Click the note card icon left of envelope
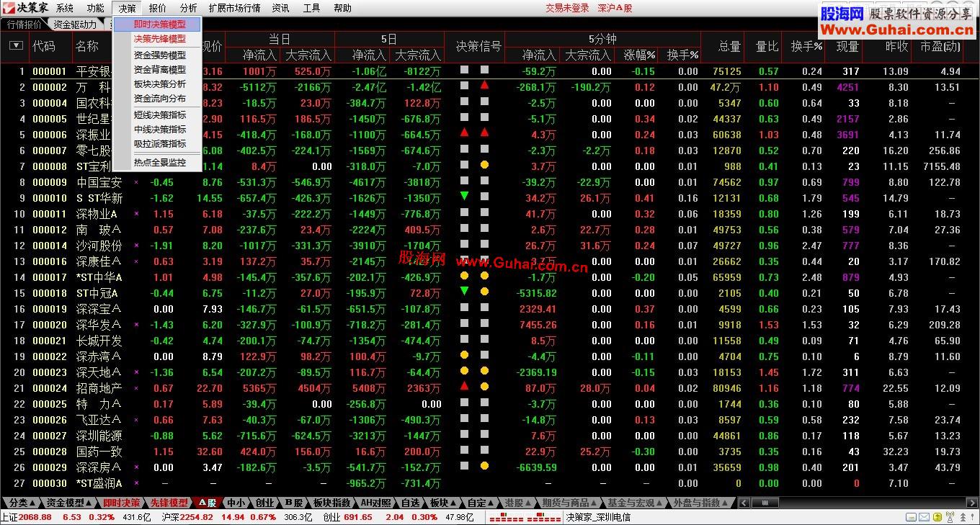 (x=911, y=517)
